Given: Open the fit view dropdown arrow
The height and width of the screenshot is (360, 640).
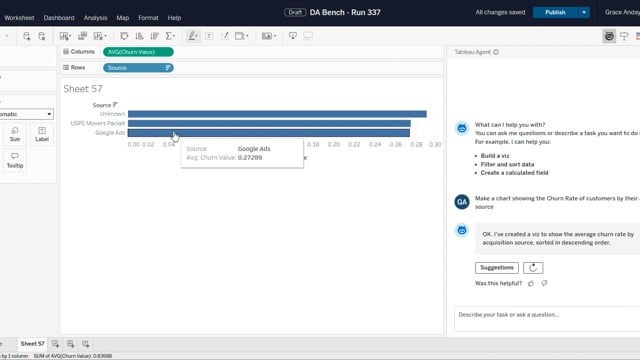Looking at the screenshot, I should coord(247,36).
